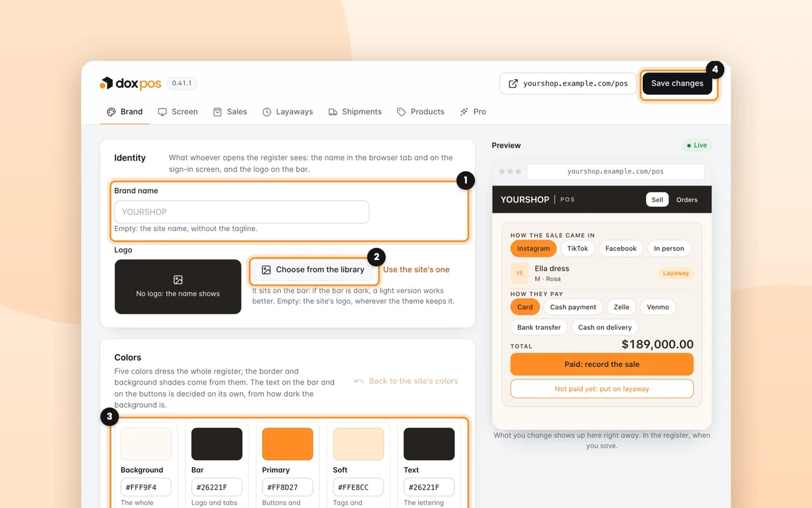Open yourshop.example.com/pos link button

point(568,84)
